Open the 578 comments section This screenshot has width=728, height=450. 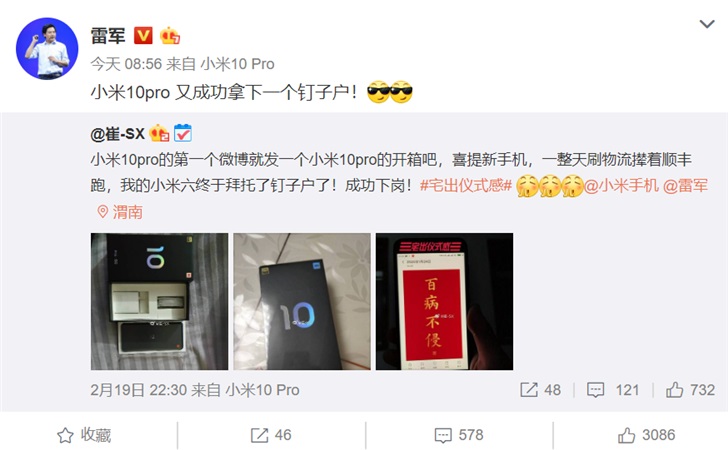(459, 435)
